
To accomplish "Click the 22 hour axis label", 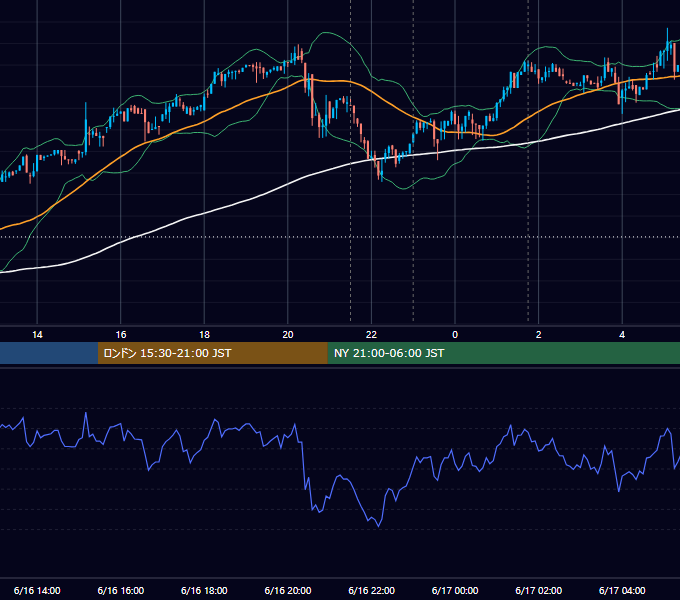I will coord(371,335).
